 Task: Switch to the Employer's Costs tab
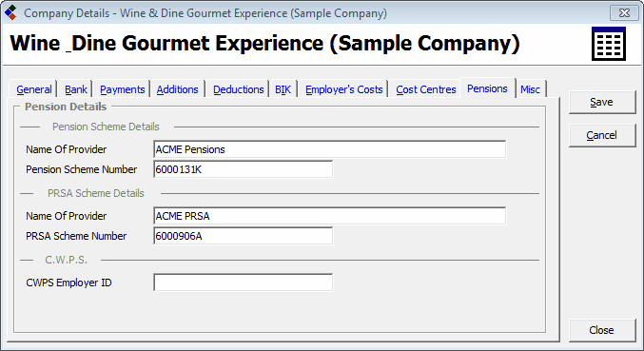pyautogui.click(x=344, y=89)
